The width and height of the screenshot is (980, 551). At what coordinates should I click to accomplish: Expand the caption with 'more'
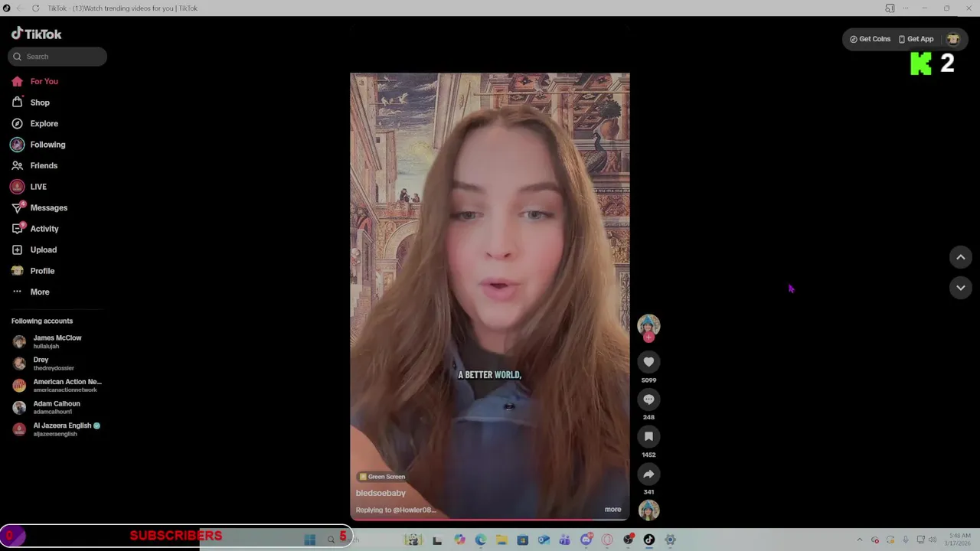tap(612, 509)
